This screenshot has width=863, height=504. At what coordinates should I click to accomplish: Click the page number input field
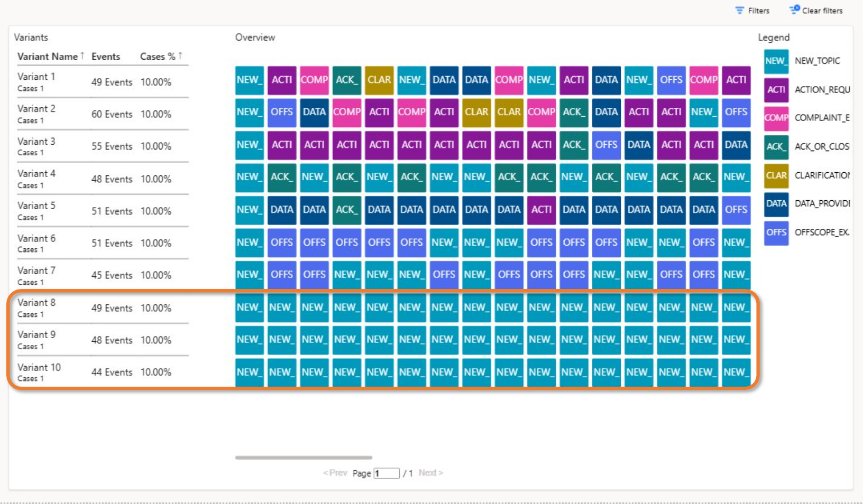coord(386,473)
